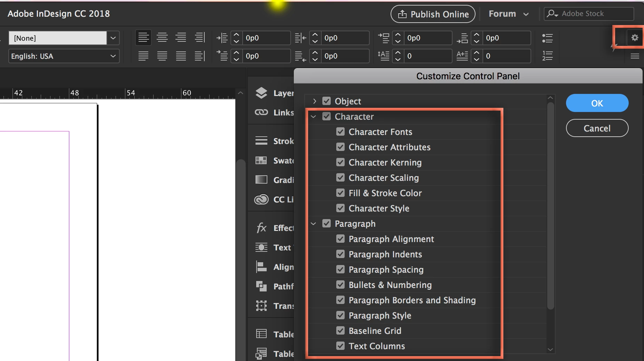The image size is (644, 361).
Task: Uncheck Bullets & Numbering checkbox
Action: [x=340, y=285]
